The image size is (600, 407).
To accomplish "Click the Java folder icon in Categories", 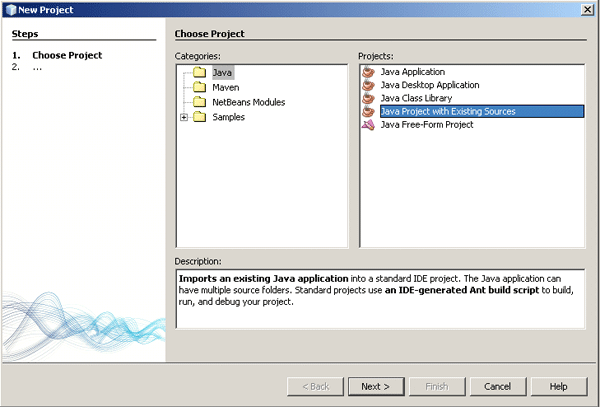I will [200, 72].
